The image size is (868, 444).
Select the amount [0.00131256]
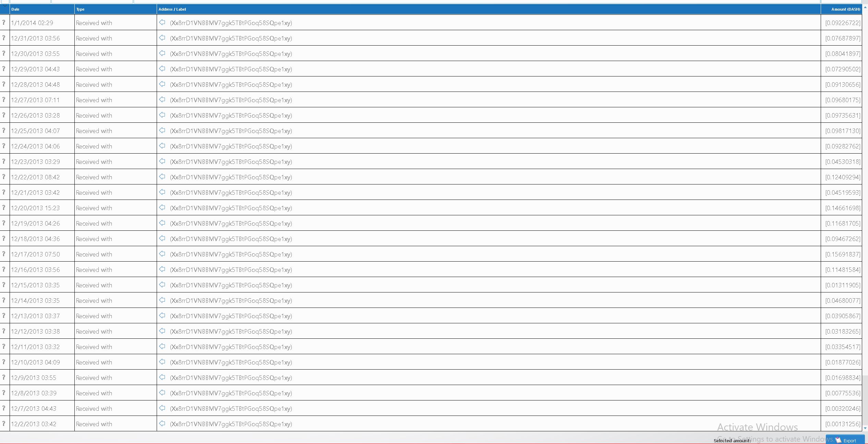pyautogui.click(x=843, y=424)
